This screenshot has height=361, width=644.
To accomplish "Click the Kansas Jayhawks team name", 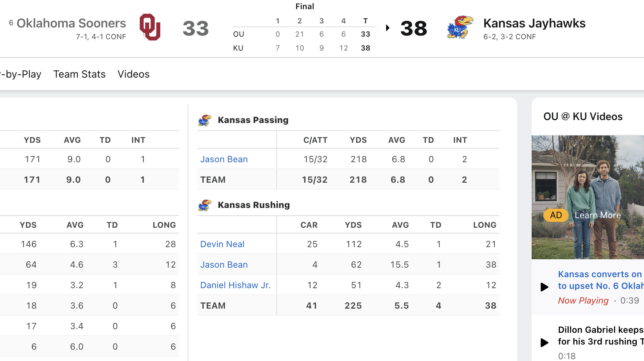I will coord(534,23).
